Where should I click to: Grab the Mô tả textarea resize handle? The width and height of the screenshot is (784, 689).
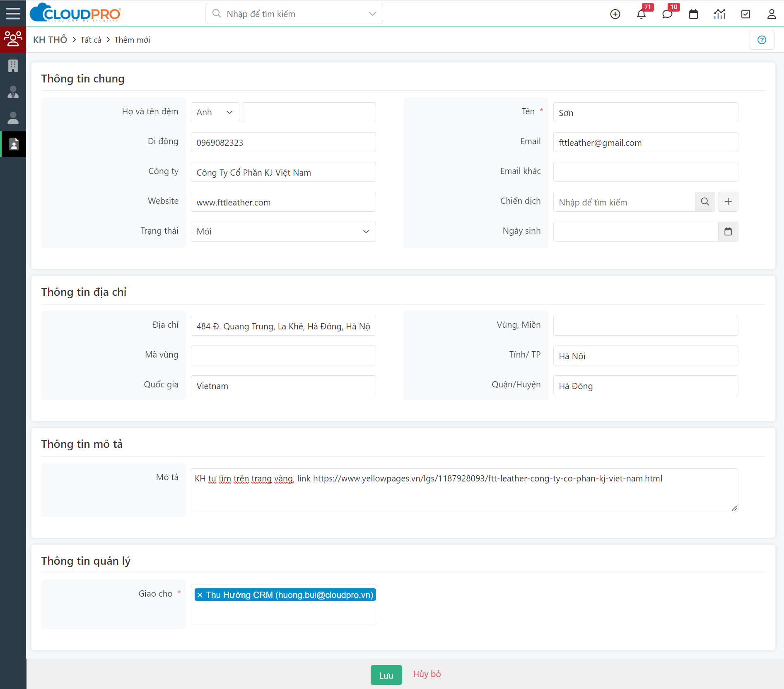734,508
